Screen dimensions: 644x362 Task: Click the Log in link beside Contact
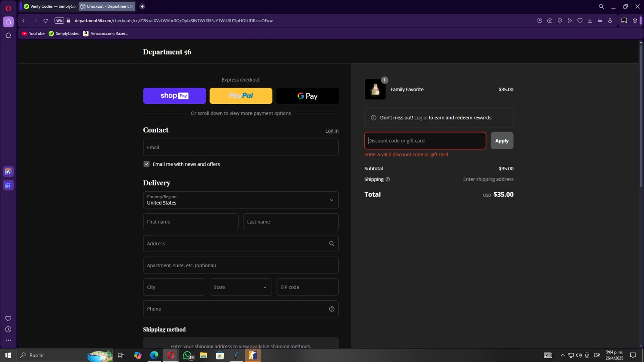pos(332,131)
